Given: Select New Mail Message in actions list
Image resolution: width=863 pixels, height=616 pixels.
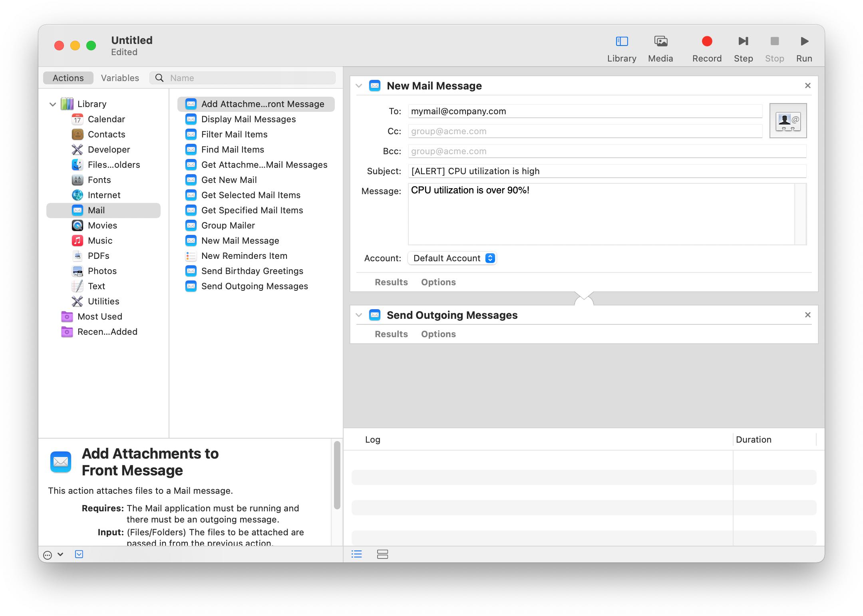Looking at the screenshot, I should coord(256,240).
